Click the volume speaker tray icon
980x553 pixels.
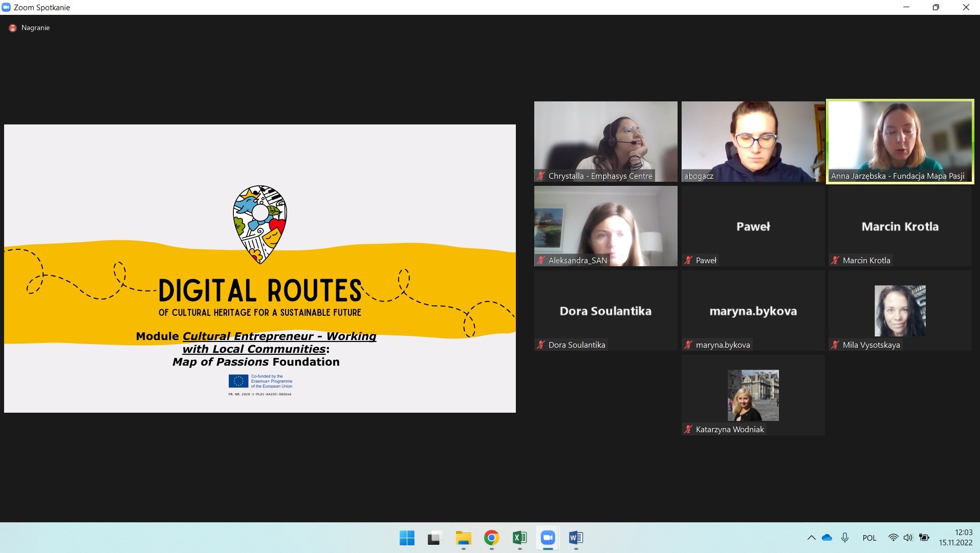[x=908, y=538]
